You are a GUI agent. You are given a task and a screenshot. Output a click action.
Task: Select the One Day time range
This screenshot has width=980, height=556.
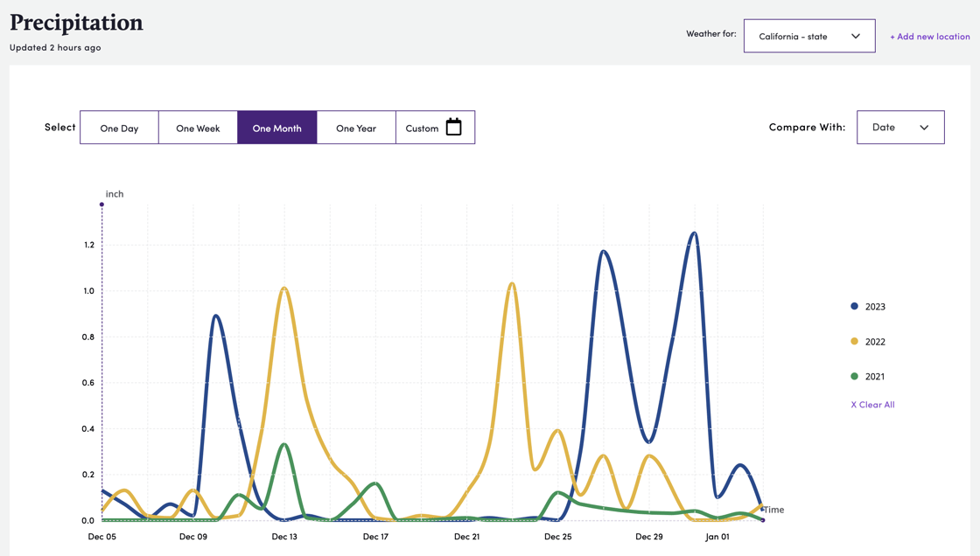click(x=119, y=128)
